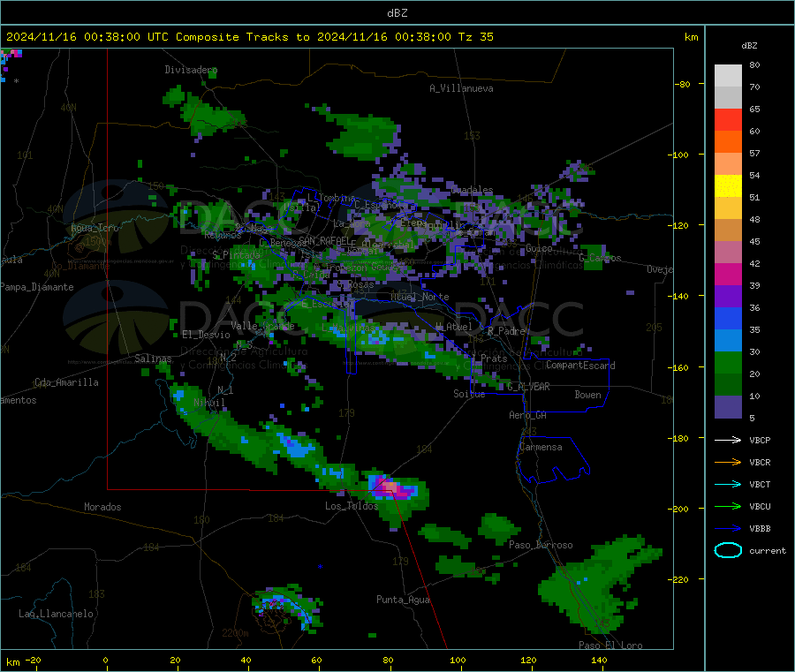Viewport: 795px width, 672px height.
Task: Click the 'Carmensa' map label
Action: pyautogui.click(x=541, y=448)
